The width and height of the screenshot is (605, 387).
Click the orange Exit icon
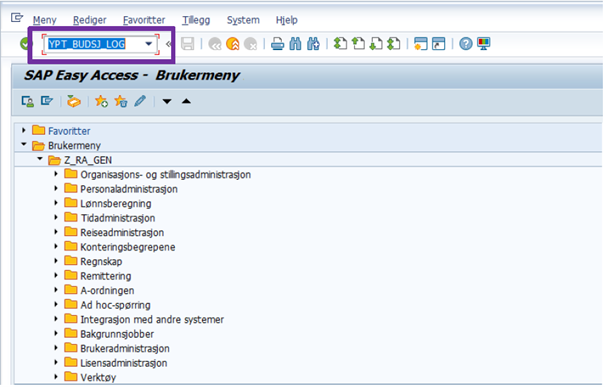coord(233,44)
